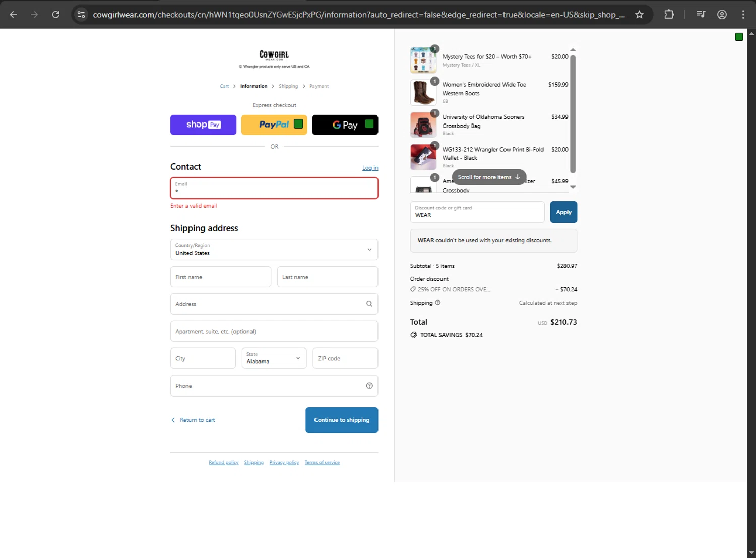Click the Shipping breadcrumb step
The image size is (756, 558).
point(288,86)
